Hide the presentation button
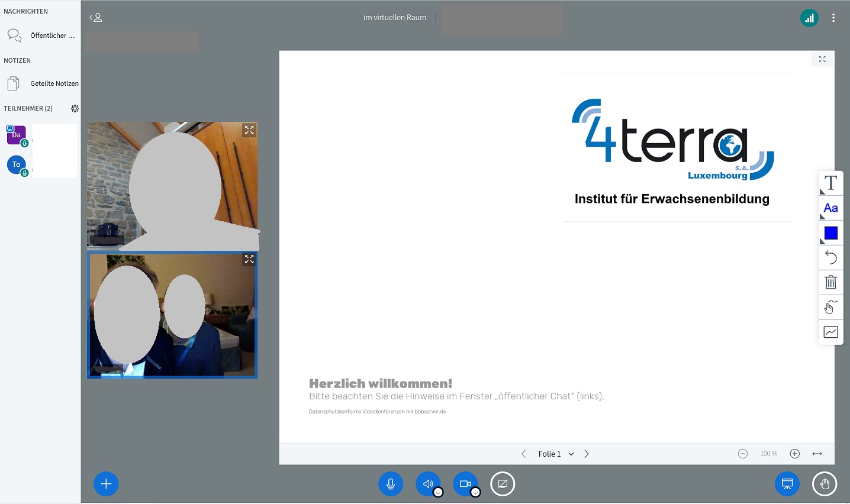The height and width of the screenshot is (504, 850). click(787, 484)
